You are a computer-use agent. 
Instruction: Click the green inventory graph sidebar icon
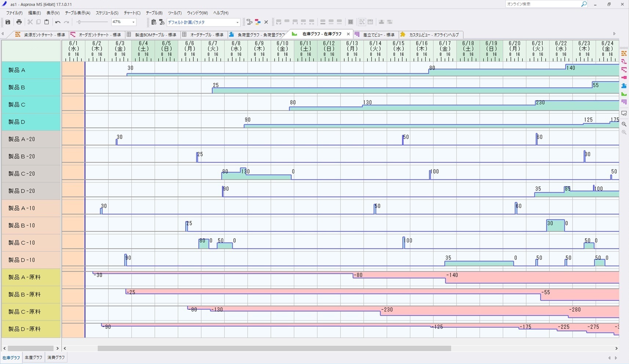(623, 94)
